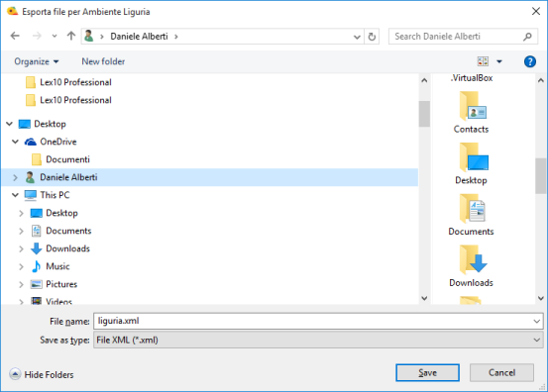The image size is (548, 392).
Task: Open the address bar history dropdown
Action: [x=357, y=37]
